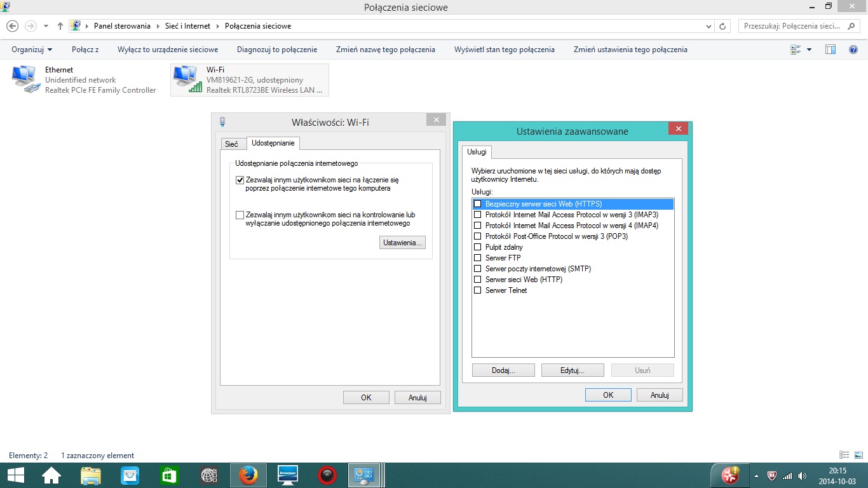Open the house icon app on taskbar

(51, 475)
